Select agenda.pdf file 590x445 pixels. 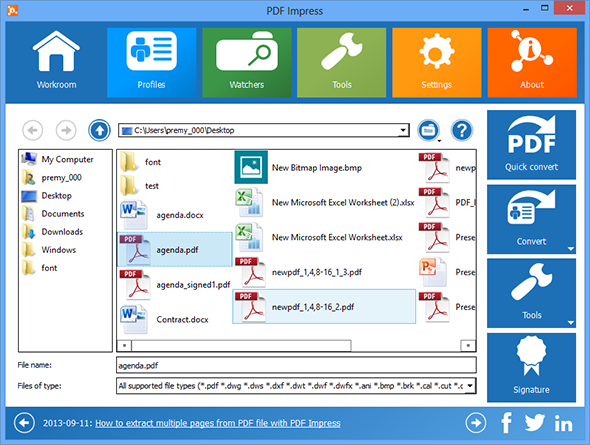pyautogui.click(x=175, y=249)
